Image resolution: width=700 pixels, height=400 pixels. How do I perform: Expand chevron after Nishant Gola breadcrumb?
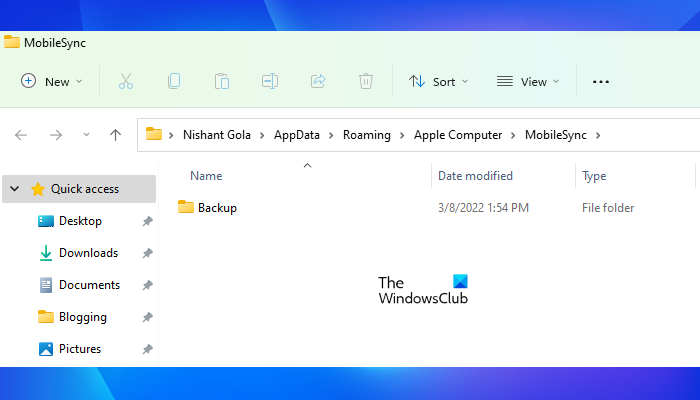(x=262, y=135)
